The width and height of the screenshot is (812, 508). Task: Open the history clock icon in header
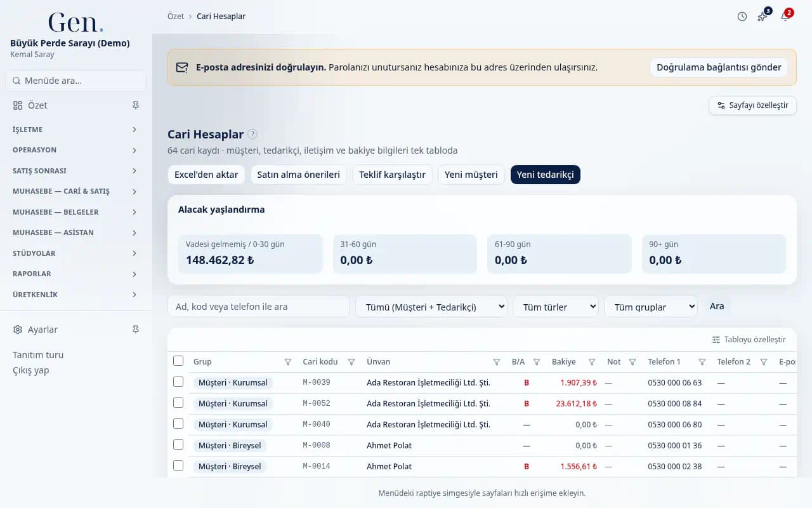[x=742, y=17]
